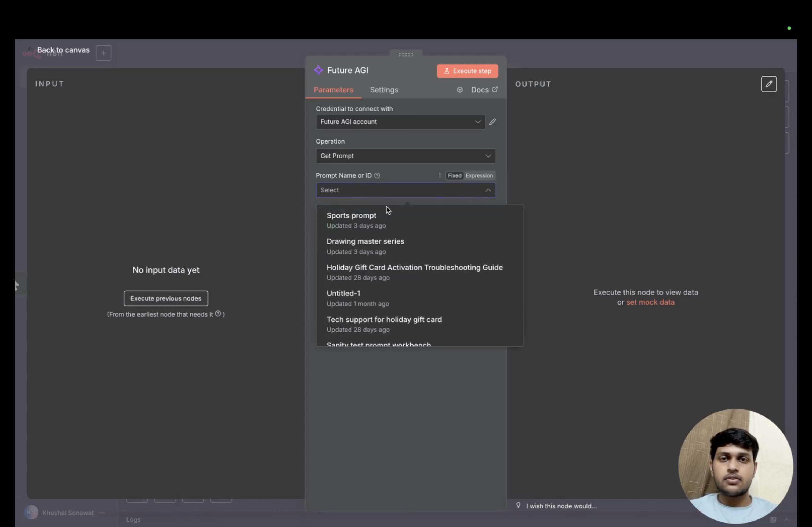Click the pencil icon to edit Future AGI credential

[492, 122]
